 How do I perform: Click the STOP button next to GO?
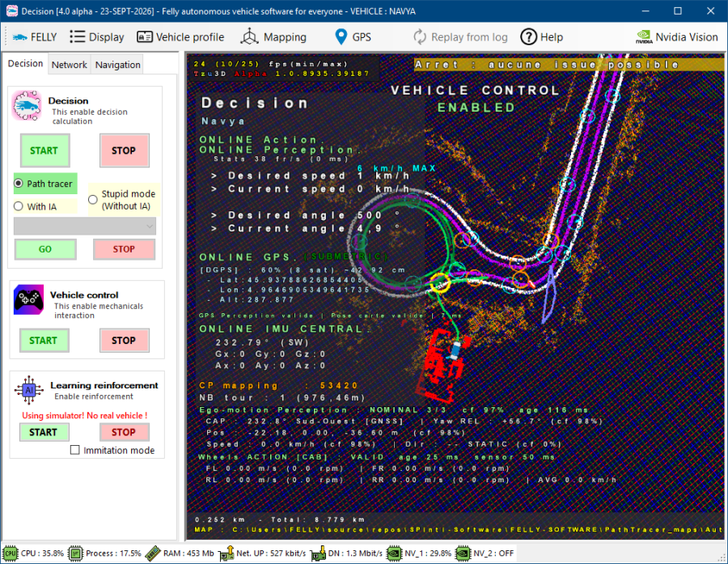tap(124, 249)
